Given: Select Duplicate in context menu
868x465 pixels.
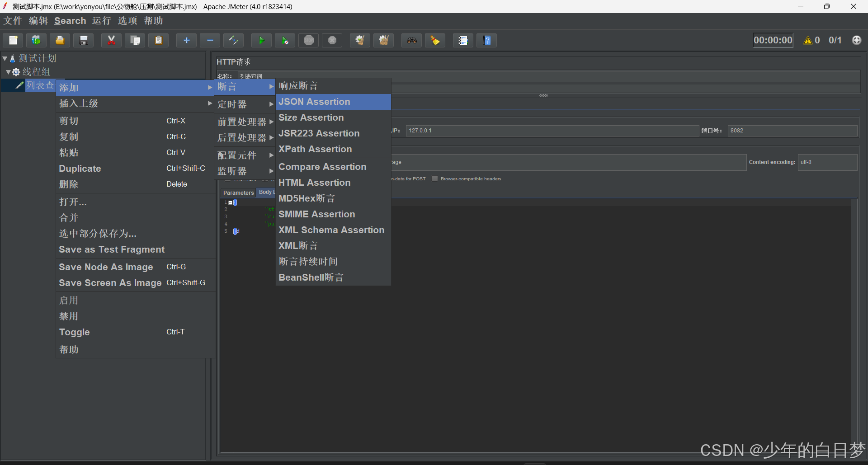Looking at the screenshot, I should [135, 169].
